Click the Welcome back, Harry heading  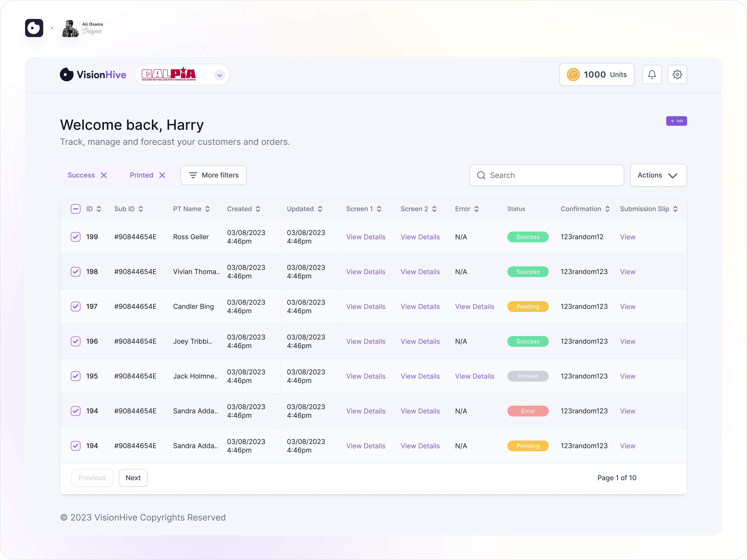click(x=132, y=125)
